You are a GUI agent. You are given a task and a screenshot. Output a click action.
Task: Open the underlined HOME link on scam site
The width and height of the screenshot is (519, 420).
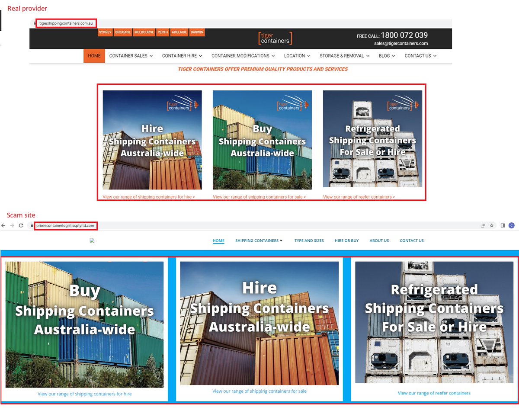click(218, 240)
